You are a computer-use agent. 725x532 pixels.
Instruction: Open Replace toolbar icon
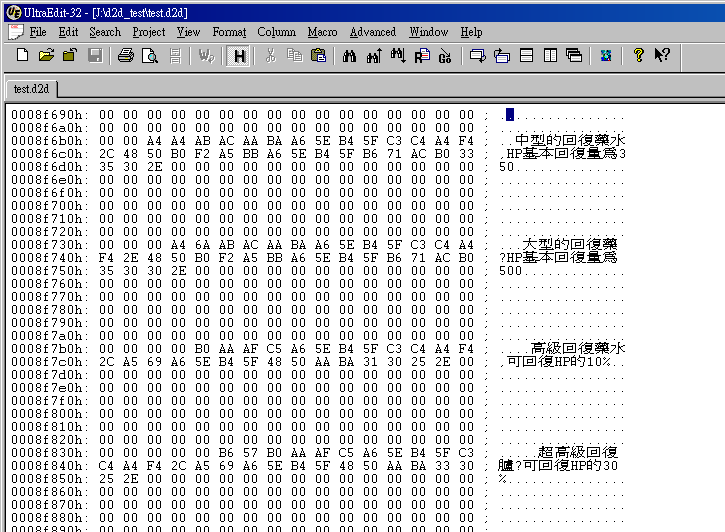pos(422,55)
